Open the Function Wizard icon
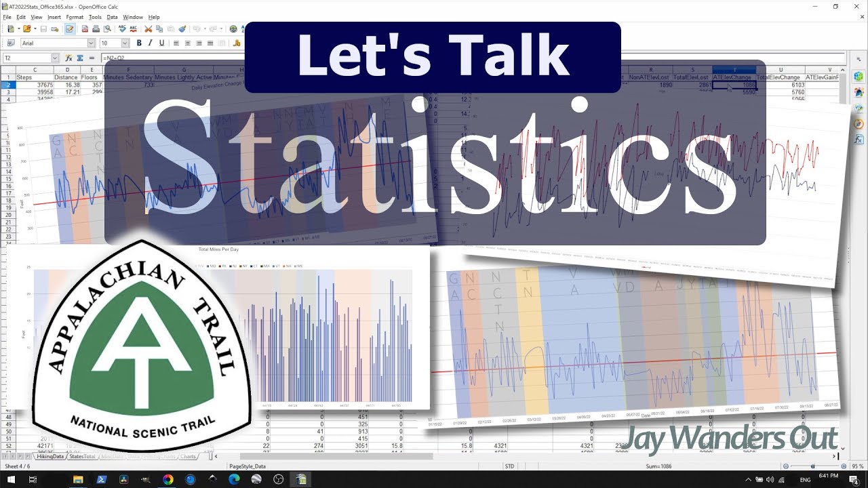868x488 pixels. 68,58
